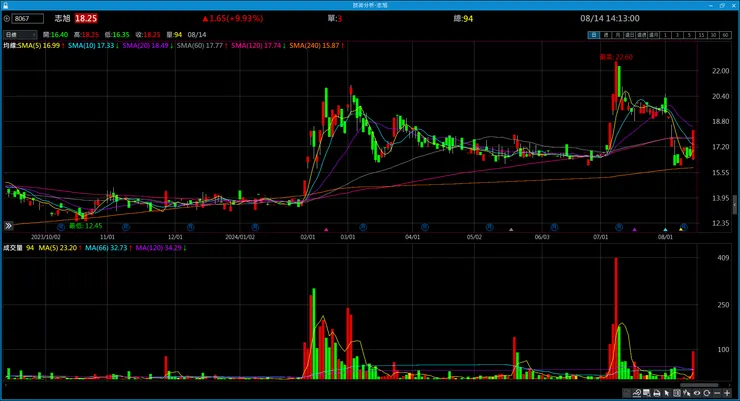Select the arrow pointer tool

click(x=667, y=393)
